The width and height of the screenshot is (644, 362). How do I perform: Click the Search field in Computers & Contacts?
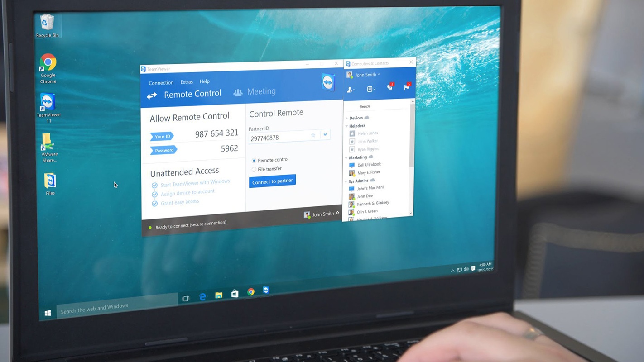tap(377, 106)
